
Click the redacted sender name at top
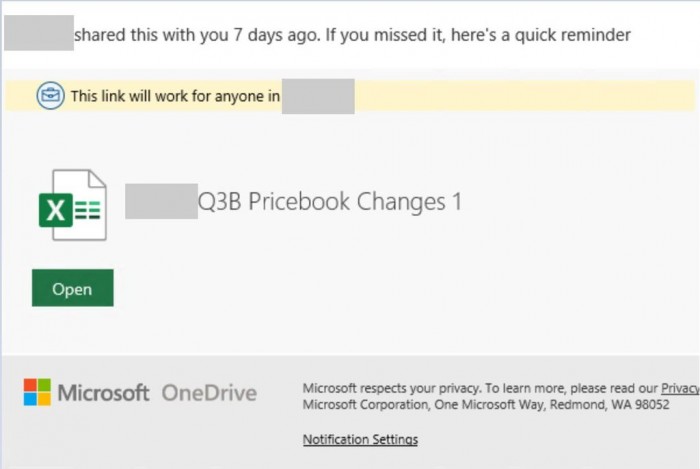pyautogui.click(x=39, y=35)
